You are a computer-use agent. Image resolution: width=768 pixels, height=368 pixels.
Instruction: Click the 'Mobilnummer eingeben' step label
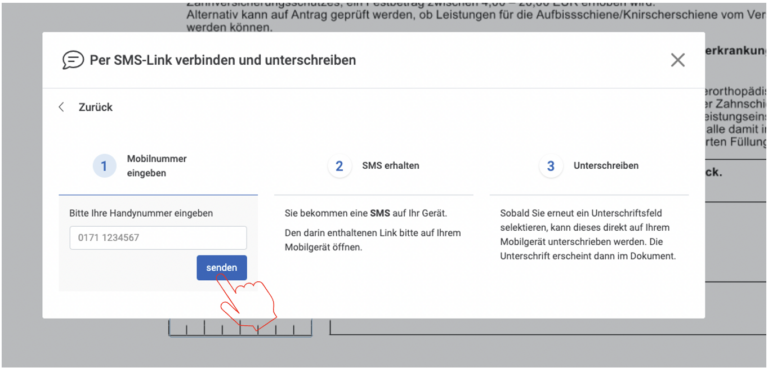157,166
